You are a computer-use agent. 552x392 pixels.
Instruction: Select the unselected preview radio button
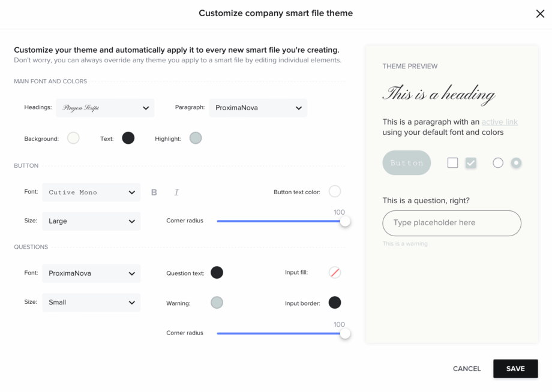click(x=498, y=163)
